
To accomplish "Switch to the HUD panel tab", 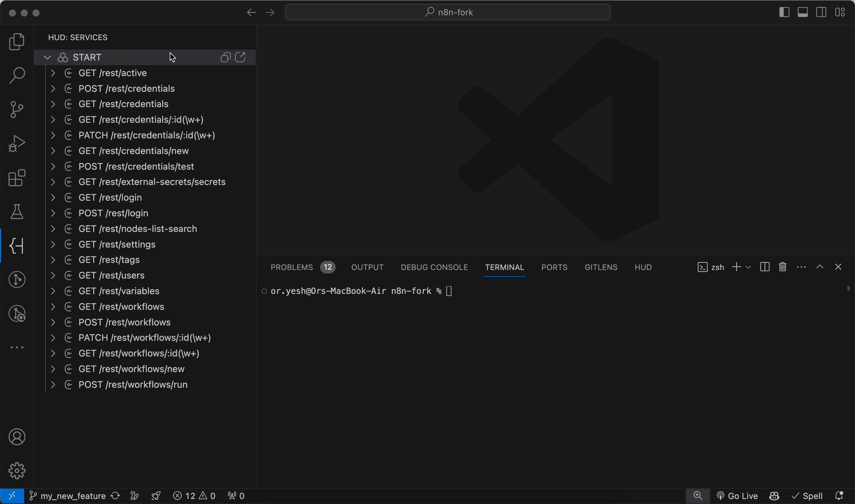I will click(x=643, y=267).
